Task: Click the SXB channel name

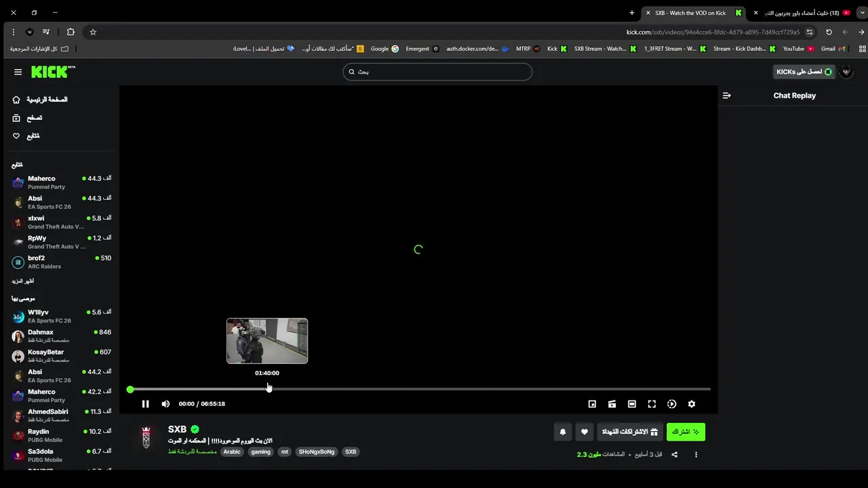Action: click(x=177, y=430)
